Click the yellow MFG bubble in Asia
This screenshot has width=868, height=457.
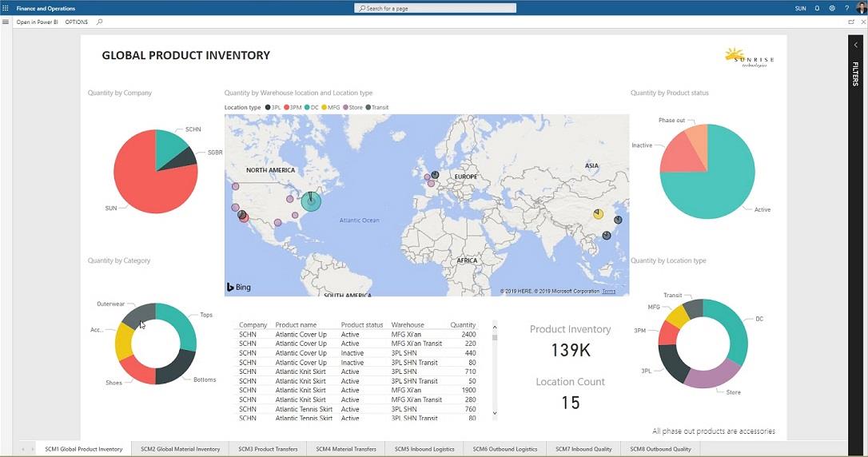tap(598, 213)
